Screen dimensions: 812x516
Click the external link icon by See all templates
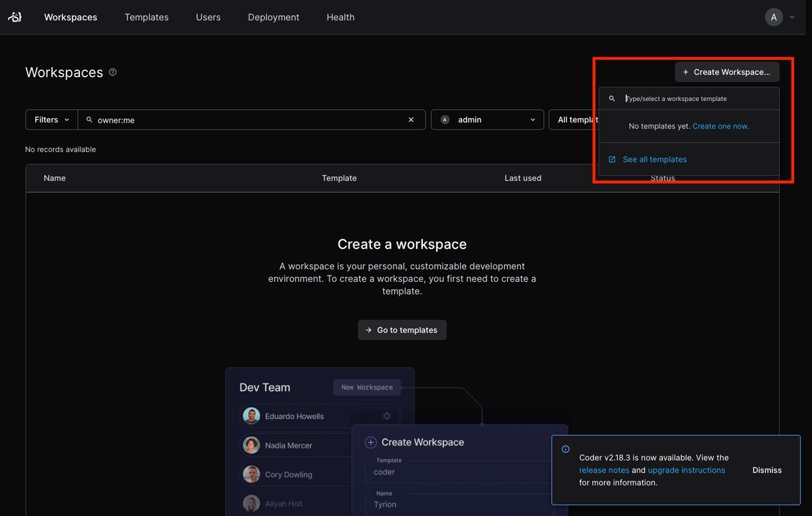click(x=612, y=159)
